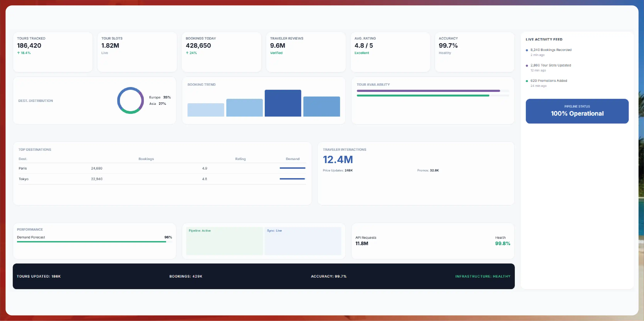Click the green up arrow under Tours Tracked
The height and width of the screenshot is (321, 644).
[19, 53]
